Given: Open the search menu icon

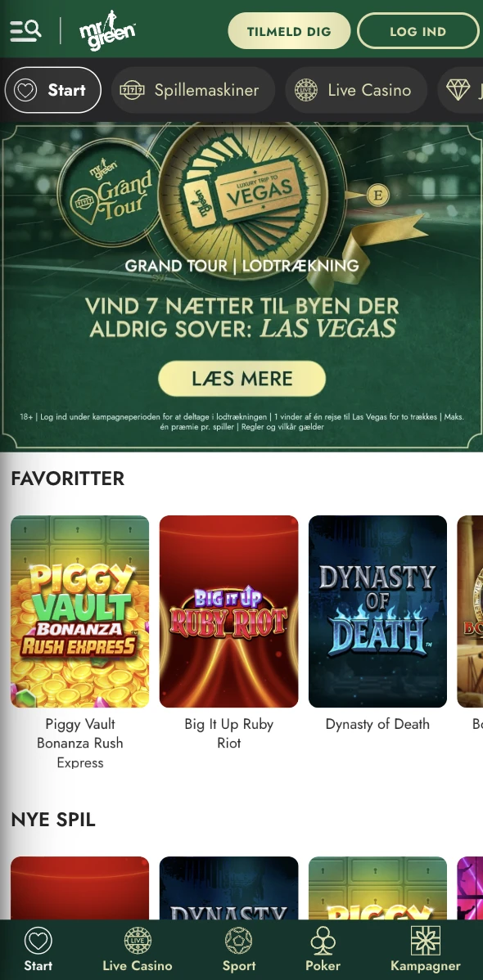Looking at the screenshot, I should coord(25,30).
